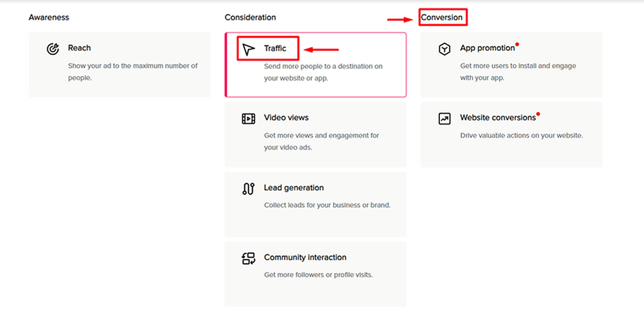Click the highlighted Conversion heading
The height and width of the screenshot is (324, 644).
[x=442, y=17]
